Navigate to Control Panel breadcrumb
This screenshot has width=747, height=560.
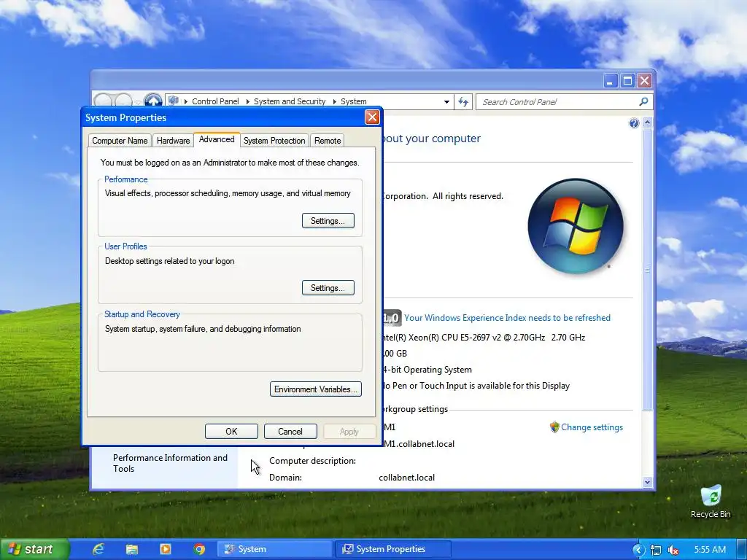click(x=215, y=101)
